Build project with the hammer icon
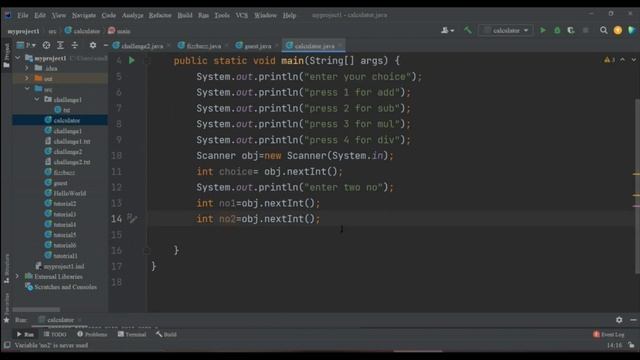The image size is (640, 360). pyautogui.click(x=468, y=30)
